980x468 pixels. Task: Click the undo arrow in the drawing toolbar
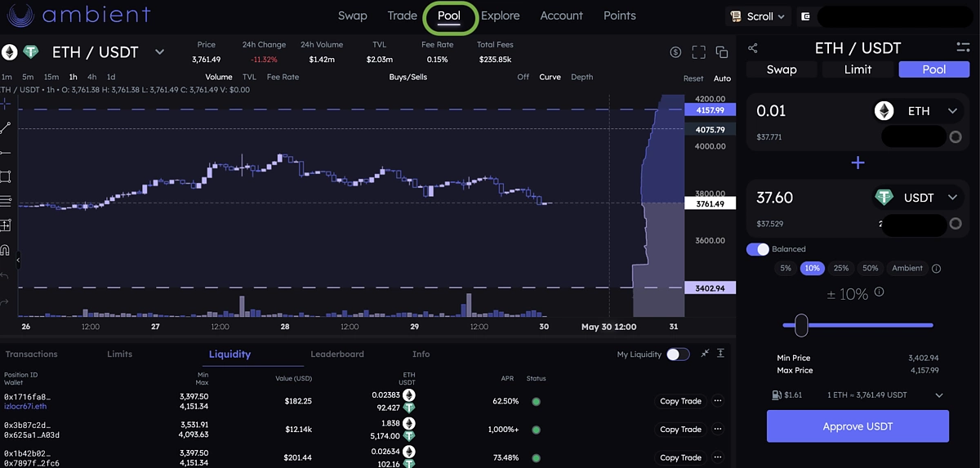pyautogui.click(x=6, y=275)
